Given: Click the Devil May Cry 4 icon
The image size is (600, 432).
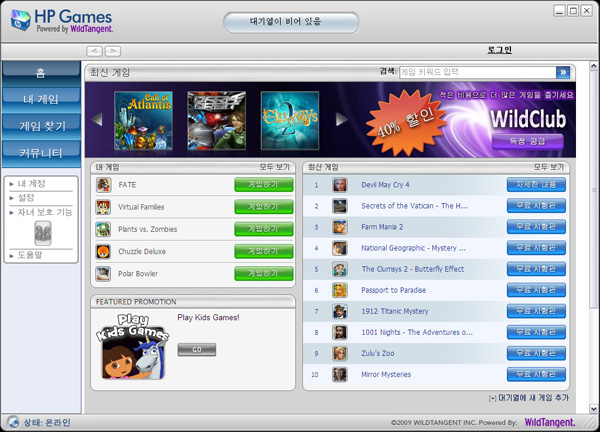Looking at the screenshot, I should click(339, 185).
